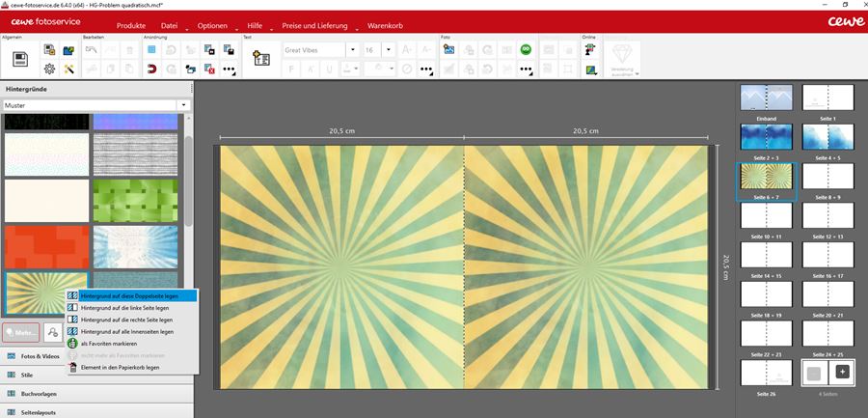
Task: Expand the Great Vibes font dropdown
Action: click(x=353, y=50)
